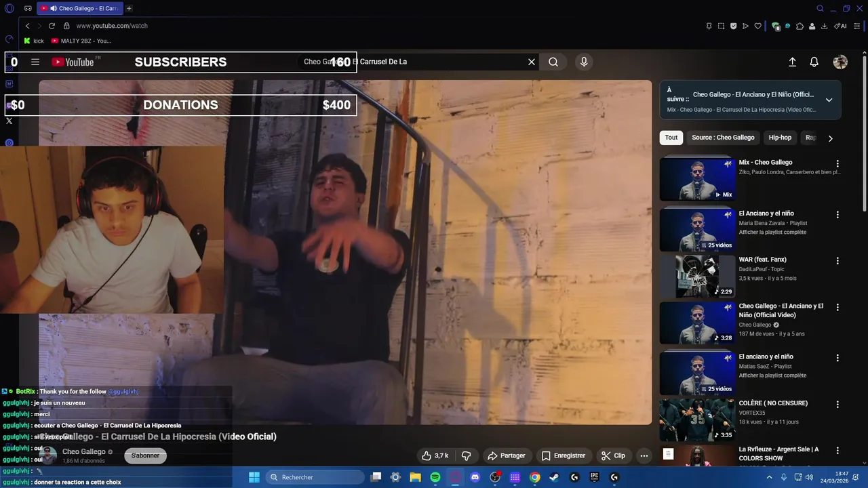
Task: Dislike the video
Action: click(x=466, y=455)
